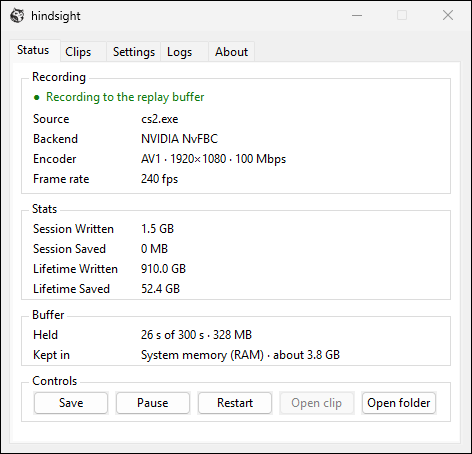The image size is (472, 454).
Task: Click Lifetime Saved value 52.4 GB
Action: 160,289
